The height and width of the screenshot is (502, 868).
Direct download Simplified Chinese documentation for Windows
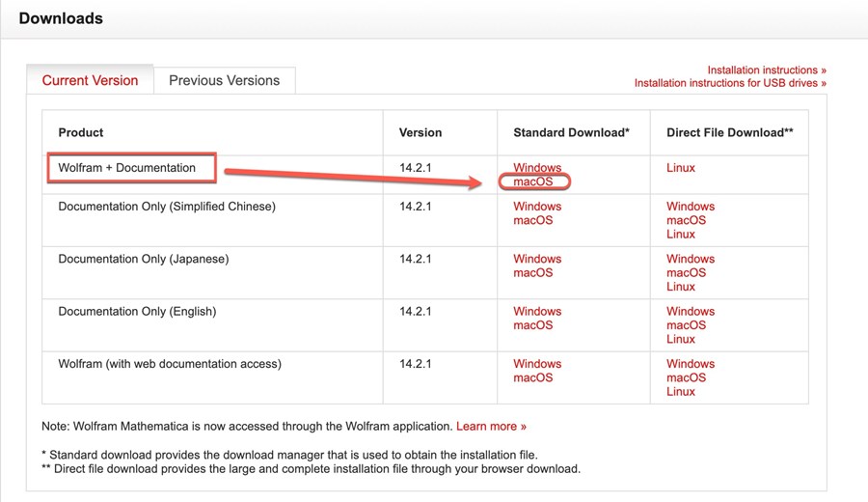(x=691, y=207)
